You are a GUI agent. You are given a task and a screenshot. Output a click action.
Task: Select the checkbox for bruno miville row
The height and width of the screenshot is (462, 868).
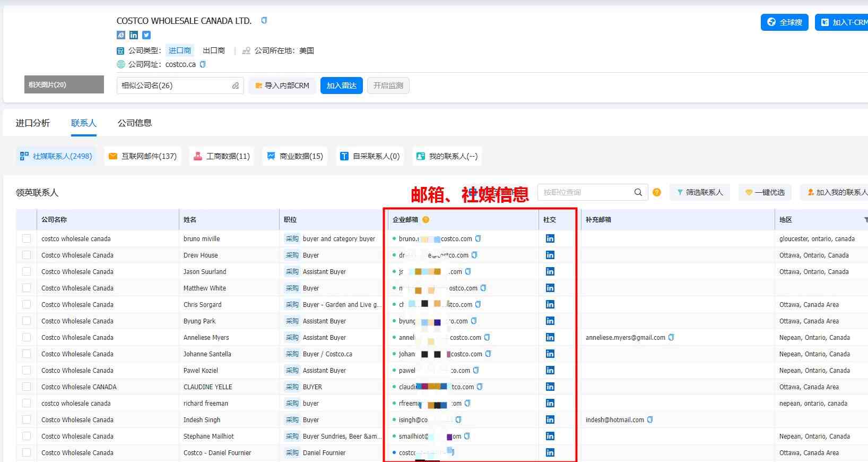coord(27,238)
